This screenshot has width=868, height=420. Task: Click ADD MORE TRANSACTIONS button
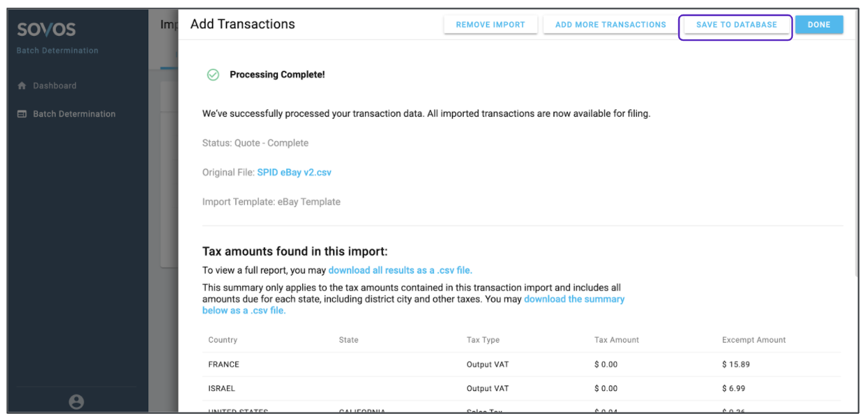click(611, 25)
